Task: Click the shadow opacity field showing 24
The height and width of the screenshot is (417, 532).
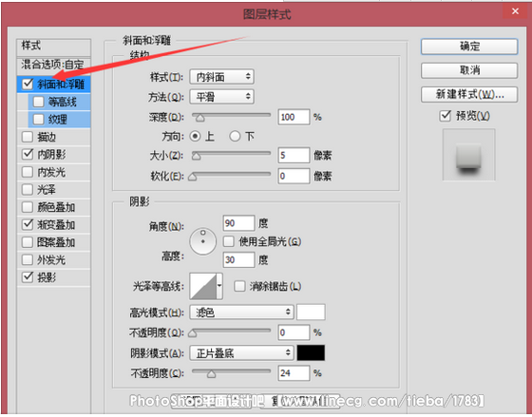Action: (x=294, y=373)
